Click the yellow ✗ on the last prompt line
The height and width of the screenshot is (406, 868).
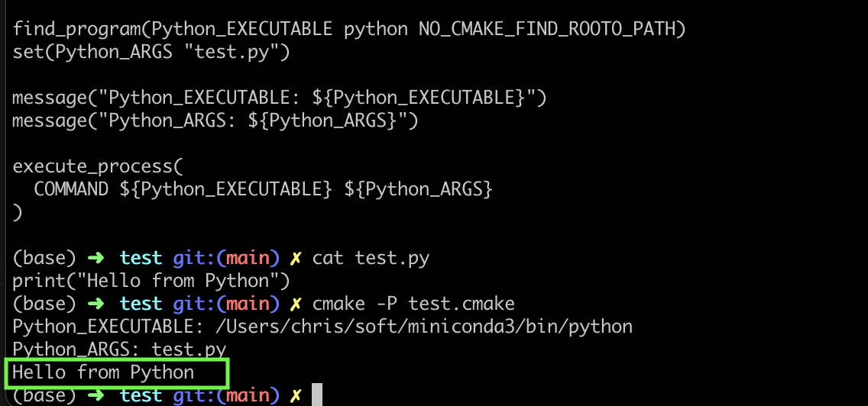(x=296, y=395)
